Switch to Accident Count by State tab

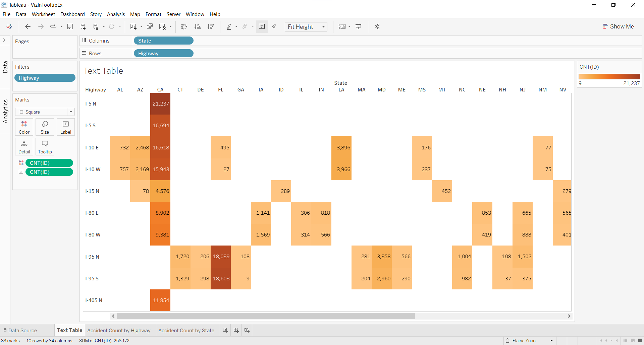(x=186, y=330)
